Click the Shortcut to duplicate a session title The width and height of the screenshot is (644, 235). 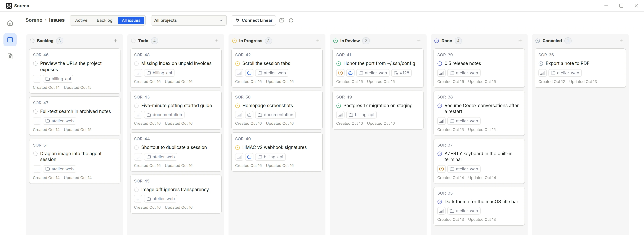tap(174, 147)
